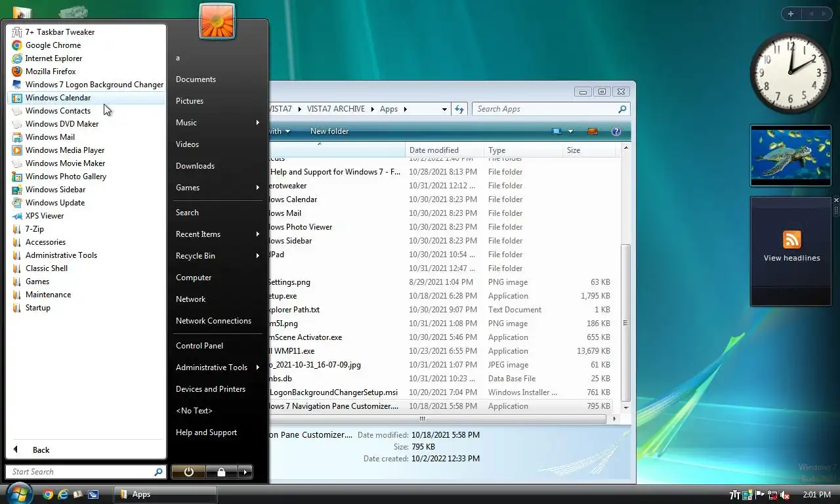Image resolution: width=840 pixels, height=504 pixels.
Task: Click the muted volume icon in system tray
Action: (785, 495)
